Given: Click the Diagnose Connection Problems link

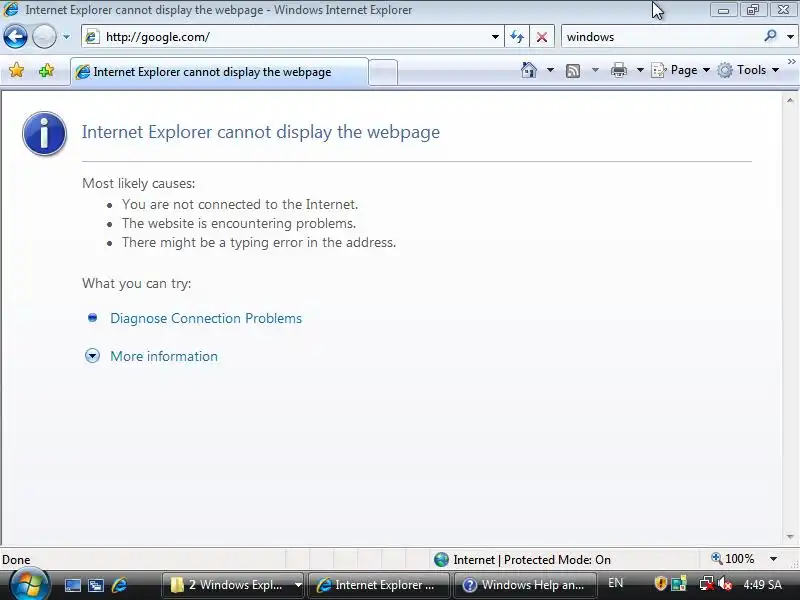Looking at the screenshot, I should click(x=206, y=318).
